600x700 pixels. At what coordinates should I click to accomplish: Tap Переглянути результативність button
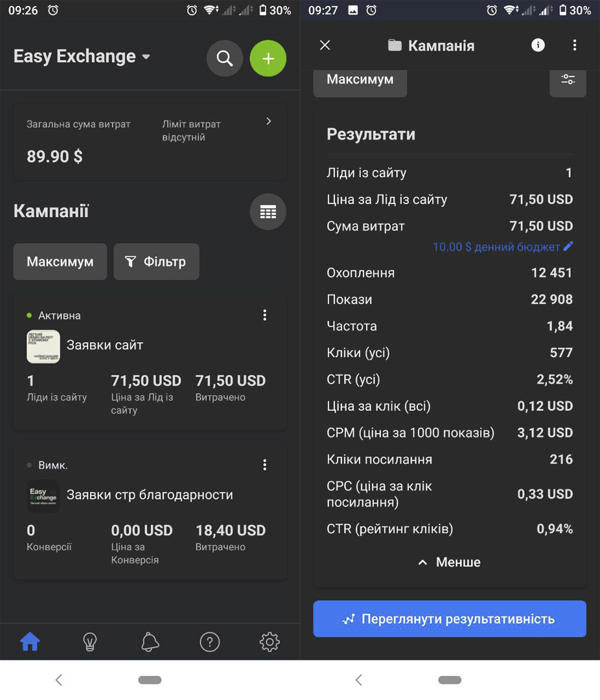[450, 619]
